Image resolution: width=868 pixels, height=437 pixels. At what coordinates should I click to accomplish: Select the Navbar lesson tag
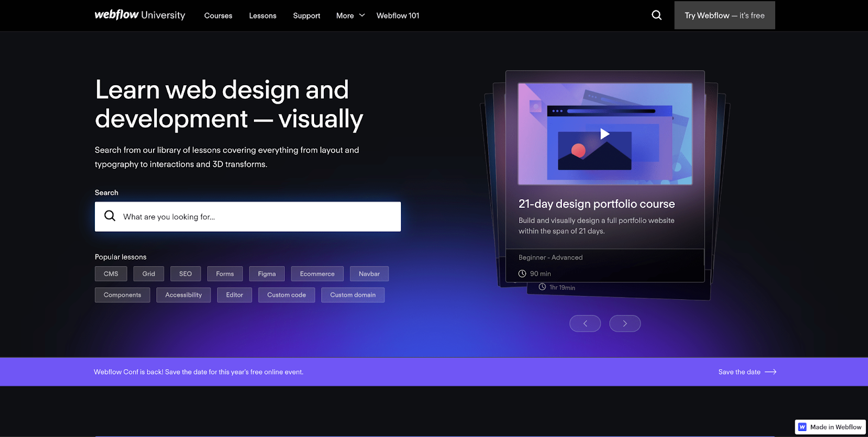(x=369, y=274)
